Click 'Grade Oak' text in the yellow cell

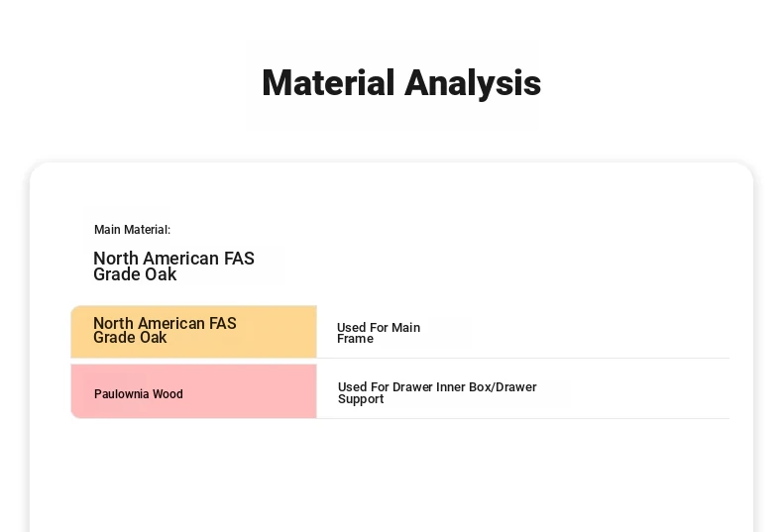[130, 338]
